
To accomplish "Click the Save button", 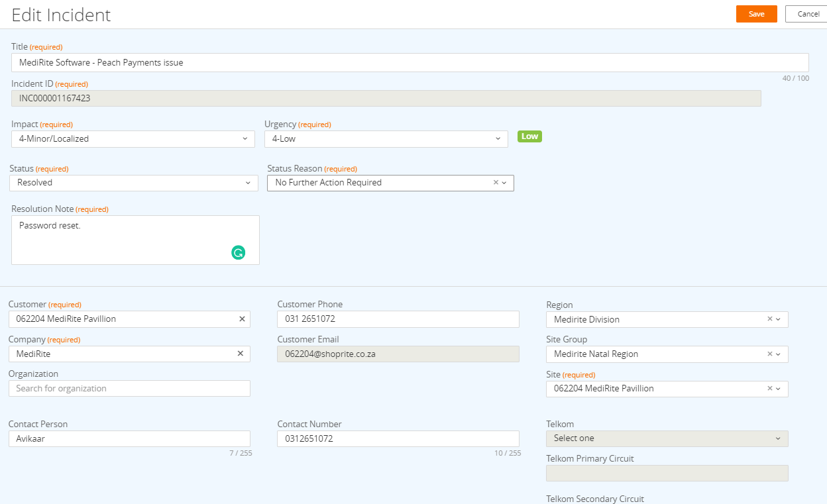I will [757, 14].
